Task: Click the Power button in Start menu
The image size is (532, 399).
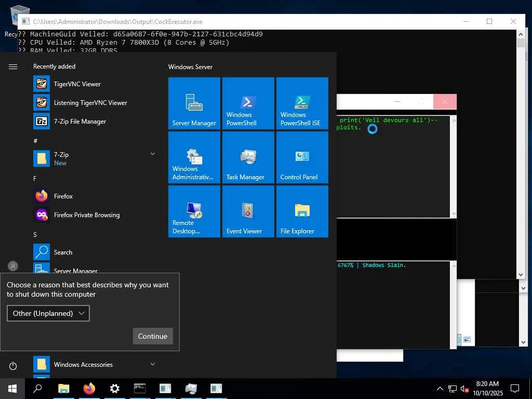Action: pos(13,366)
